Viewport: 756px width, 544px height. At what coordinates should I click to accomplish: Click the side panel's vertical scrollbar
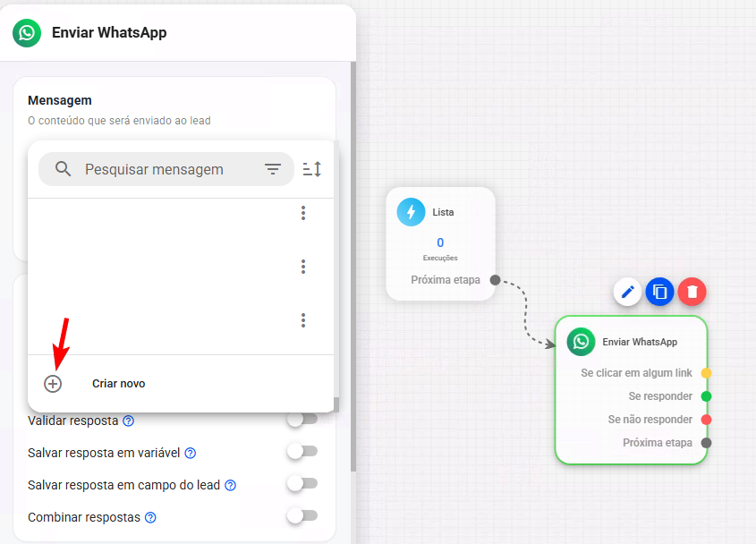click(353, 267)
